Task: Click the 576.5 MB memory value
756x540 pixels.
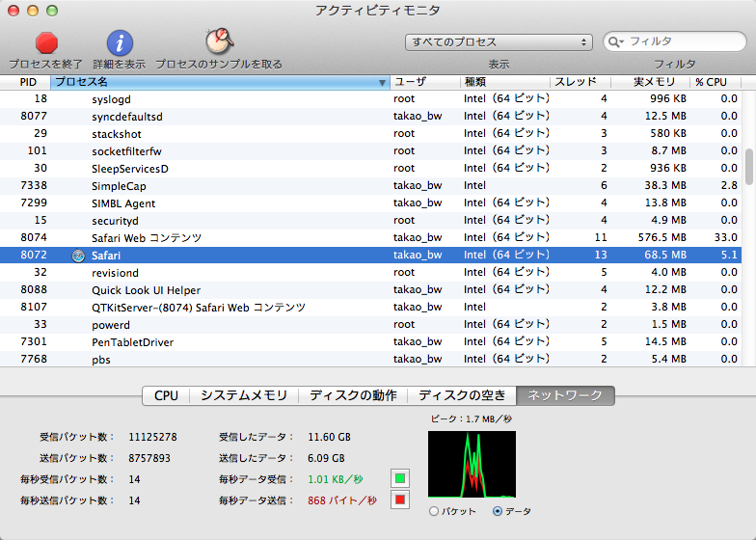Action: point(661,237)
